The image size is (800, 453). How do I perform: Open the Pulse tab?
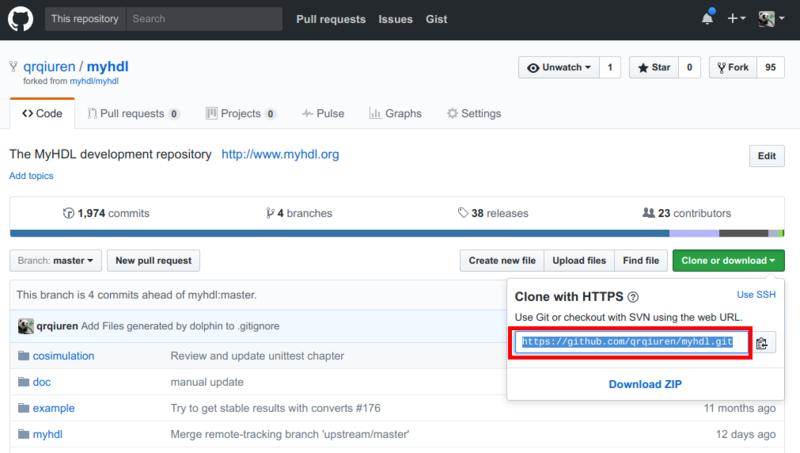[323, 113]
